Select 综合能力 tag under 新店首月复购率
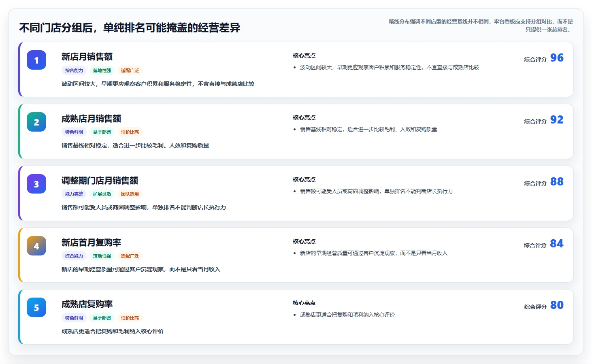 74,256
